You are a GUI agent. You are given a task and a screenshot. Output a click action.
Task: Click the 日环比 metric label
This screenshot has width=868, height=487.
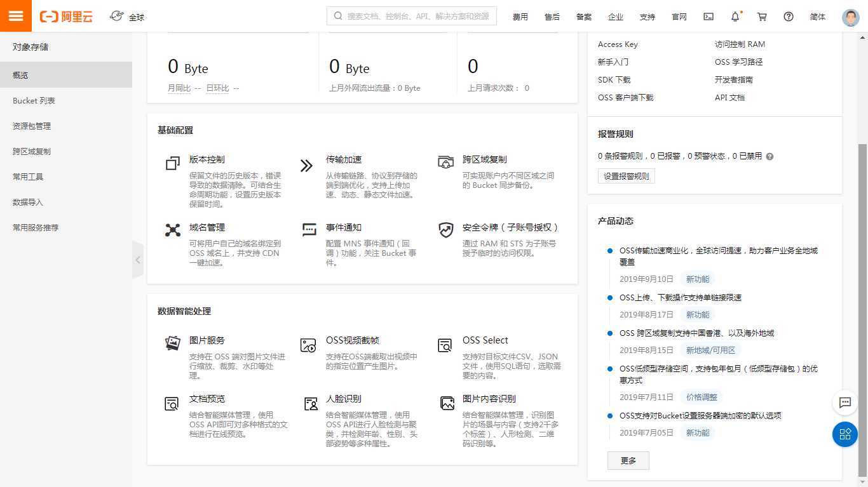coord(217,88)
